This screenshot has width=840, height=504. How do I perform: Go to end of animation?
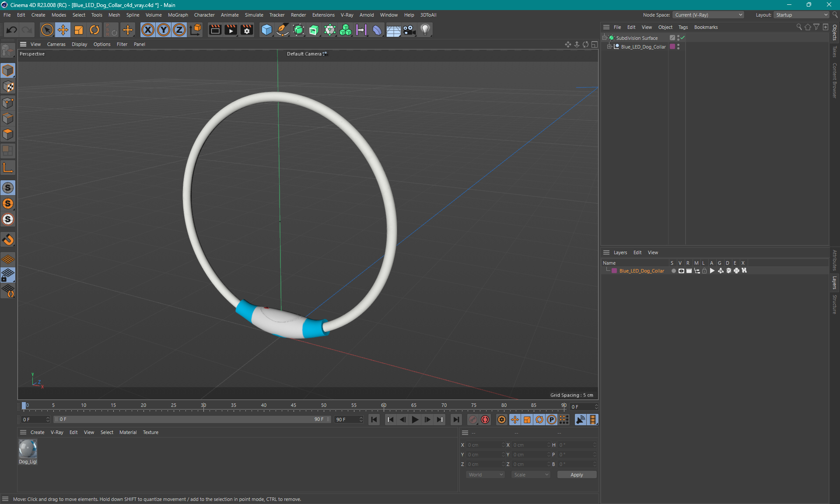(x=456, y=420)
